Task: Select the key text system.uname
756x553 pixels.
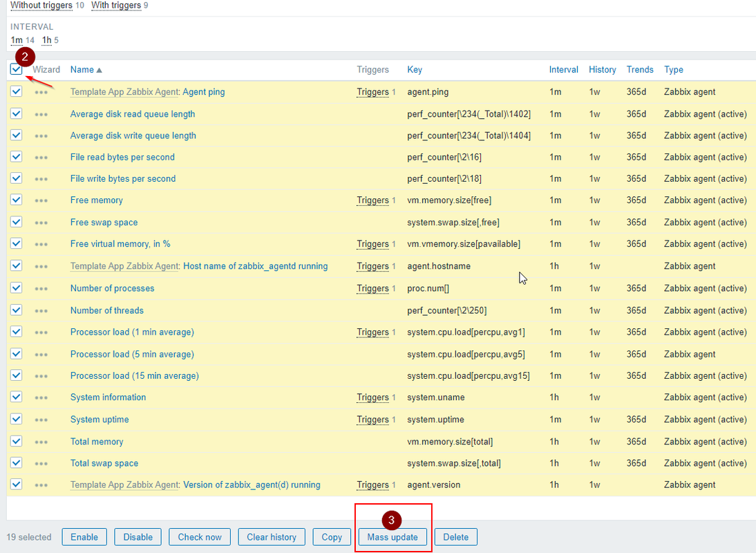Action: coord(436,397)
